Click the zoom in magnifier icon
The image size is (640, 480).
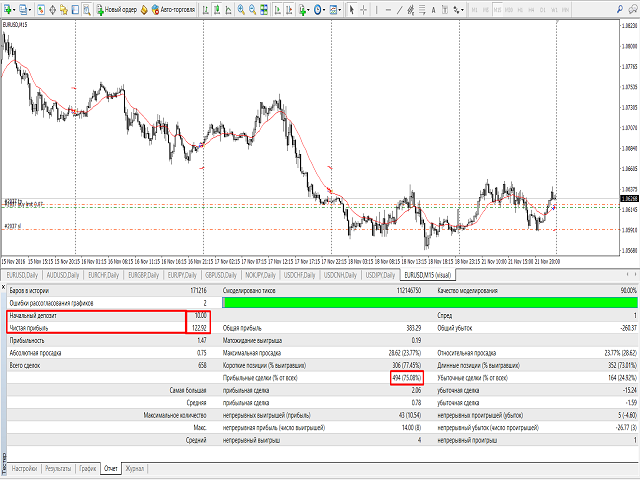pyautogui.click(x=241, y=9)
